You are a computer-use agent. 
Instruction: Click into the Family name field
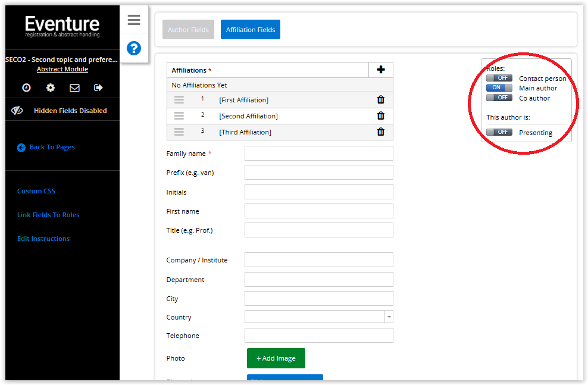(x=318, y=154)
